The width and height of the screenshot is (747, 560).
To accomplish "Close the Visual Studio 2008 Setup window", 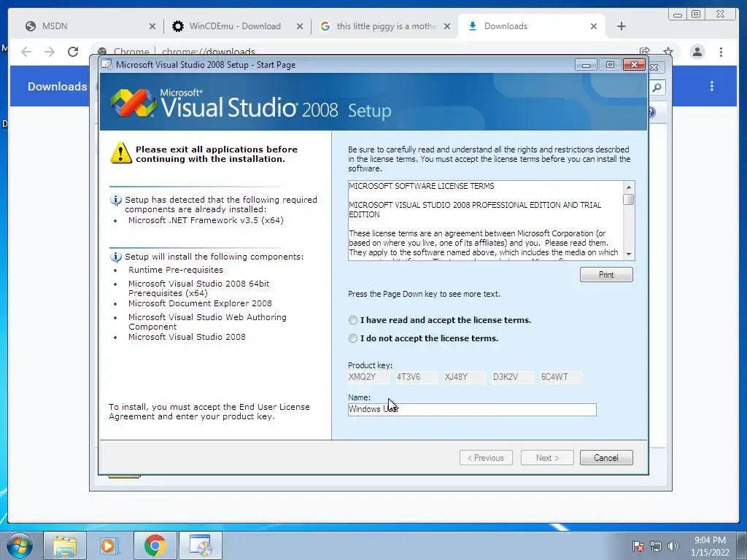I will point(634,65).
